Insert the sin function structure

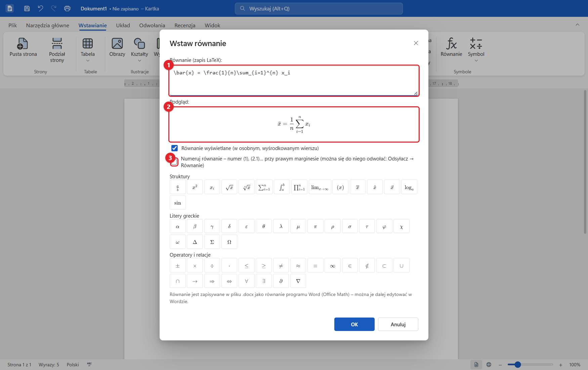pos(178,203)
